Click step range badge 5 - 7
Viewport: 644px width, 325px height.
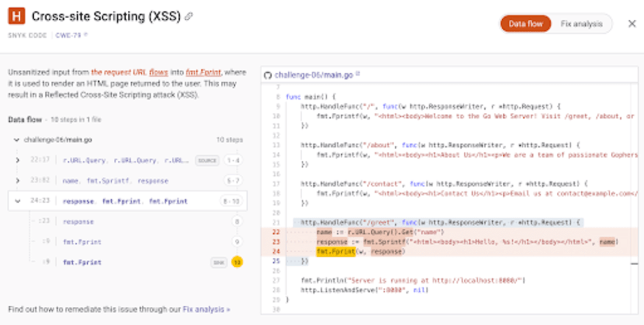pos(234,180)
